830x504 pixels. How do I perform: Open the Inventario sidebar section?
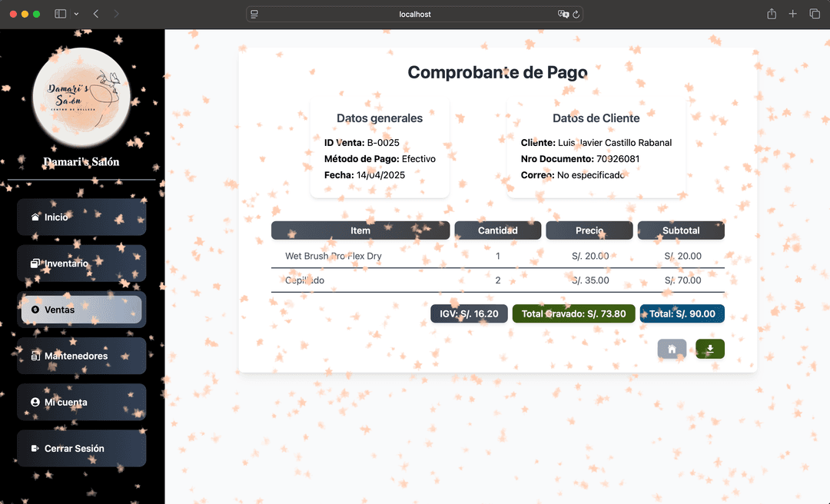tap(81, 264)
